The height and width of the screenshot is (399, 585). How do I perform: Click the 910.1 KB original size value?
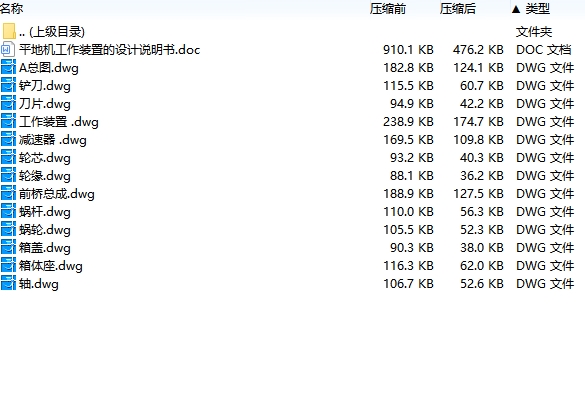coord(408,50)
